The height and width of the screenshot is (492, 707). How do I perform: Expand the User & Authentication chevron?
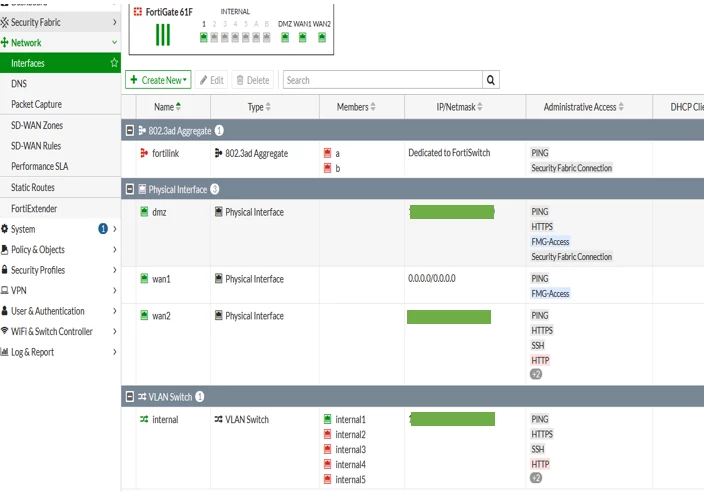click(115, 311)
